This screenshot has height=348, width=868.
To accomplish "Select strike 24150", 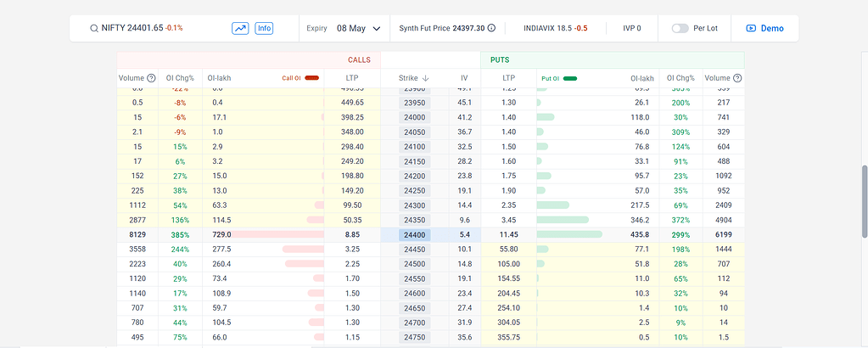I will (x=415, y=161).
